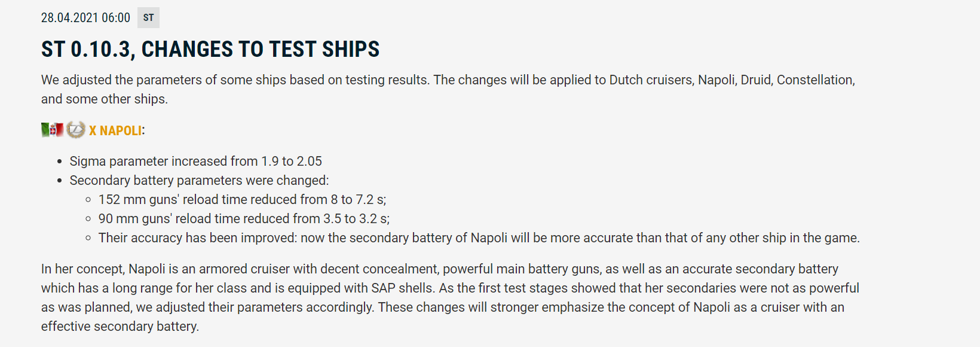The width and height of the screenshot is (980, 347).
Task: Click the 90 mm guns reload line
Action: click(244, 218)
